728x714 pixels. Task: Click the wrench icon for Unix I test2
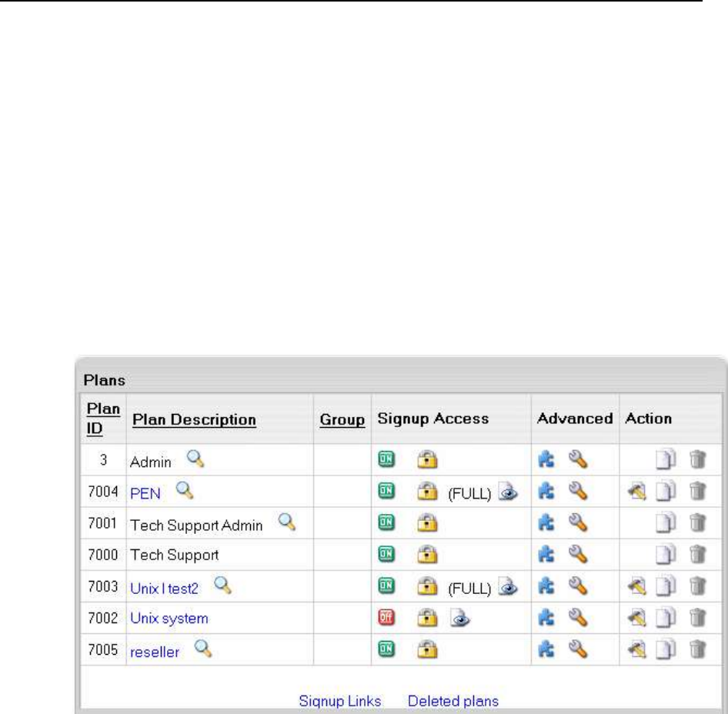579,586
